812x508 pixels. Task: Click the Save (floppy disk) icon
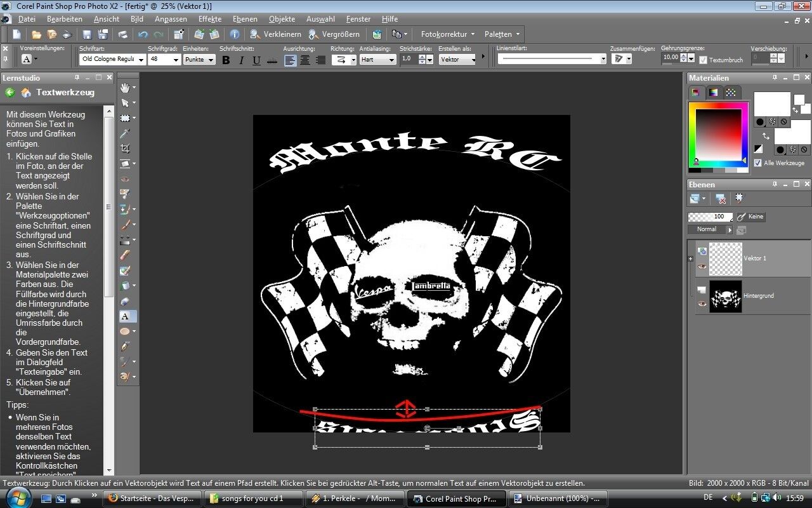pos(87,34)
